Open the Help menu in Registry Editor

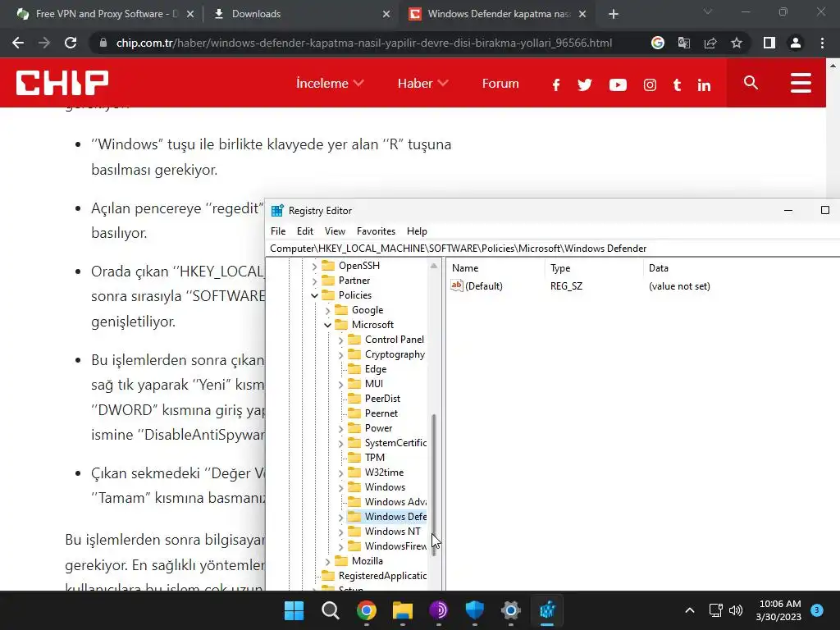pos(417,231)
